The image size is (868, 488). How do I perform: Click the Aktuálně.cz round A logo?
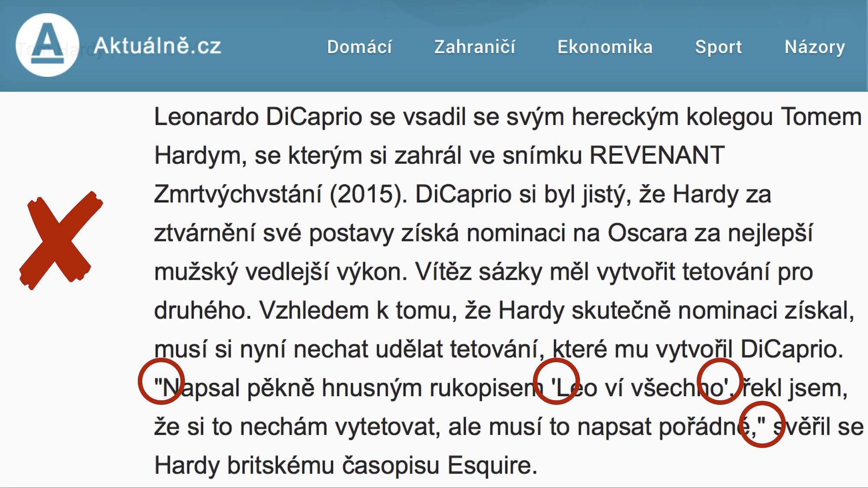[47, 45]
